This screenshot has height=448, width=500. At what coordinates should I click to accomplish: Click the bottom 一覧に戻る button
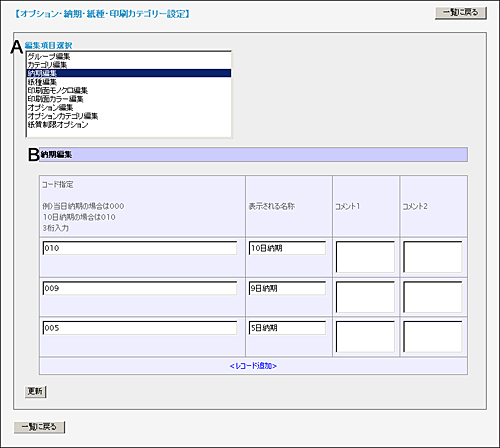tap(39, 427)
